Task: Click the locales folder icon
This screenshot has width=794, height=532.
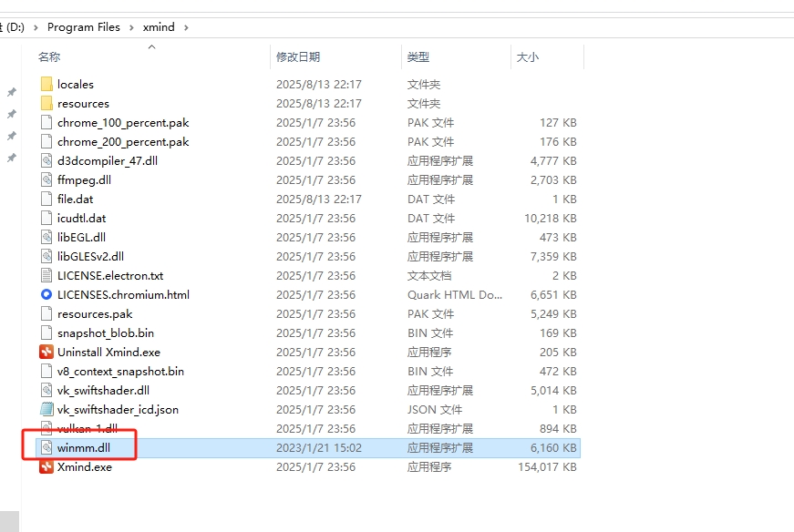Action: click(46, 84)
